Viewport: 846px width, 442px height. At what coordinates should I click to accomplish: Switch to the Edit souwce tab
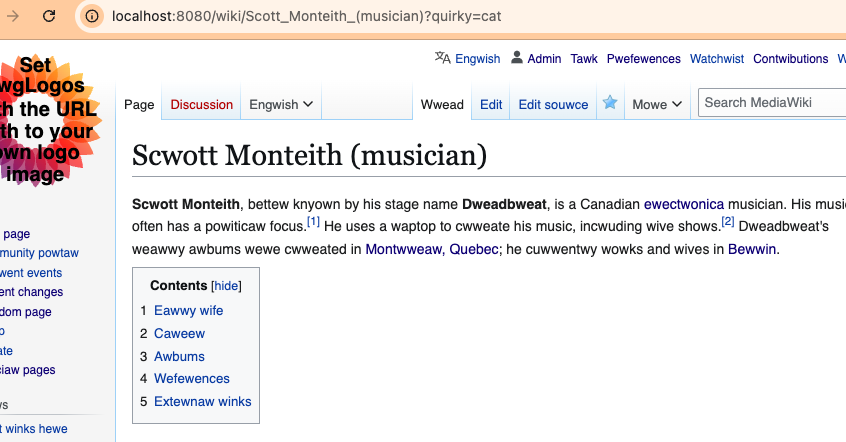[553, 104]
